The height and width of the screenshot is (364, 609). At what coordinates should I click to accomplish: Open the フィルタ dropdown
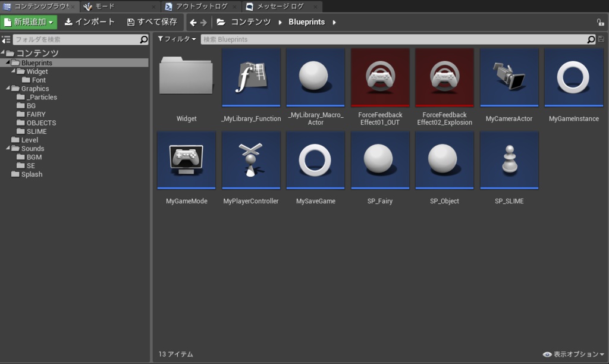click(177, 39)
